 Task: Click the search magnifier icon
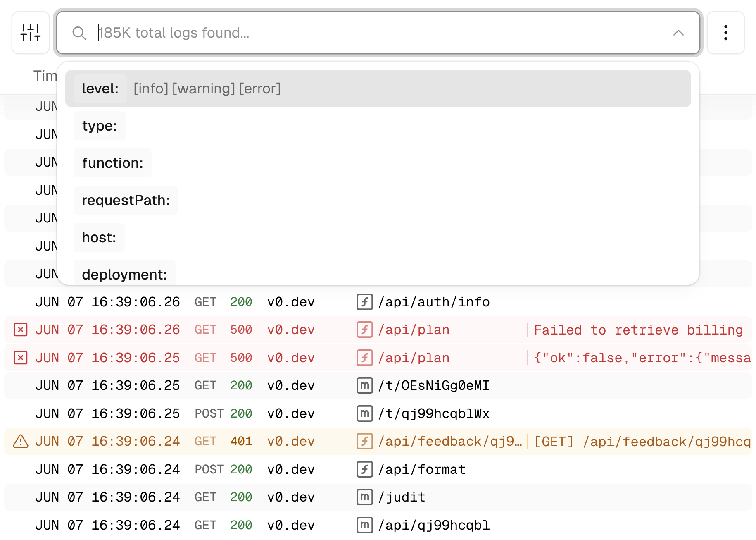click(x=79, y=33)
